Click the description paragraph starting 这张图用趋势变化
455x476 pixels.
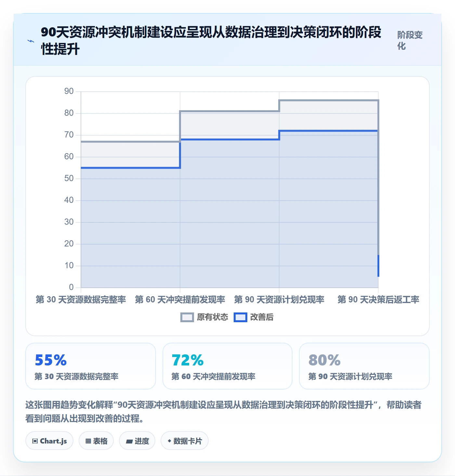click(x=224, y=412)
